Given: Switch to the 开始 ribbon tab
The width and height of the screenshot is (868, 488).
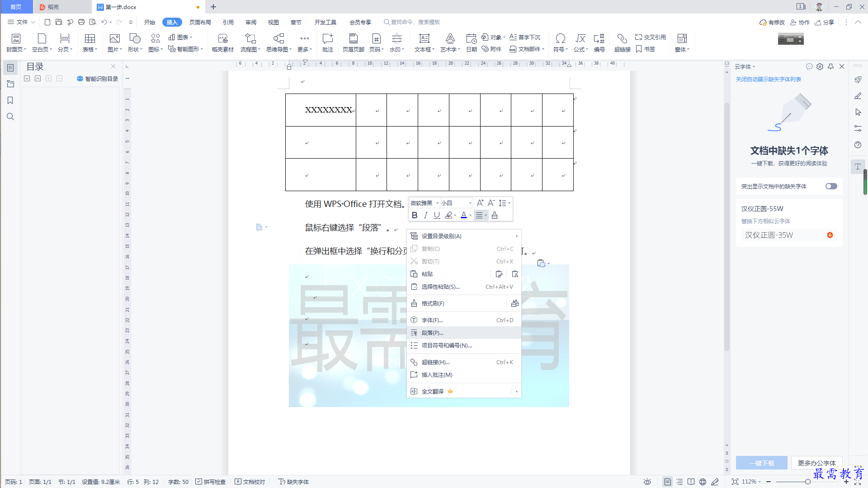Looking at the screenshot, I should (149, 22).
